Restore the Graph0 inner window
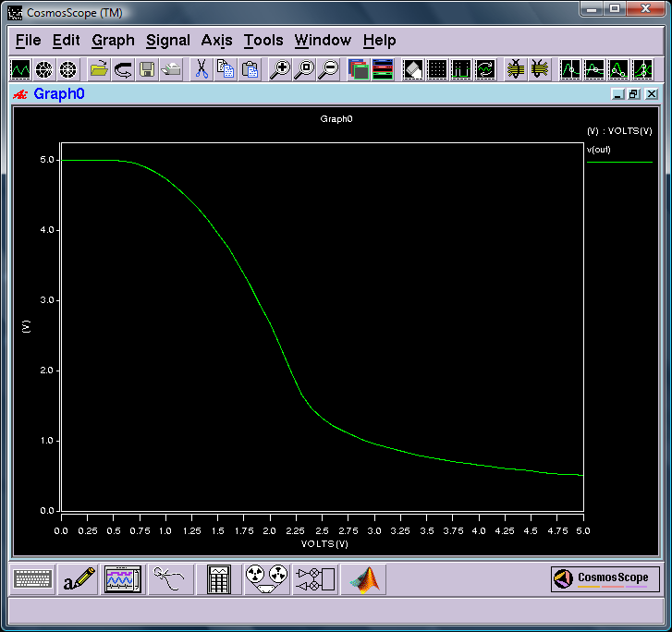Image resolution: width=672 pixels, height=632 pixels. (x=634, y=94)
